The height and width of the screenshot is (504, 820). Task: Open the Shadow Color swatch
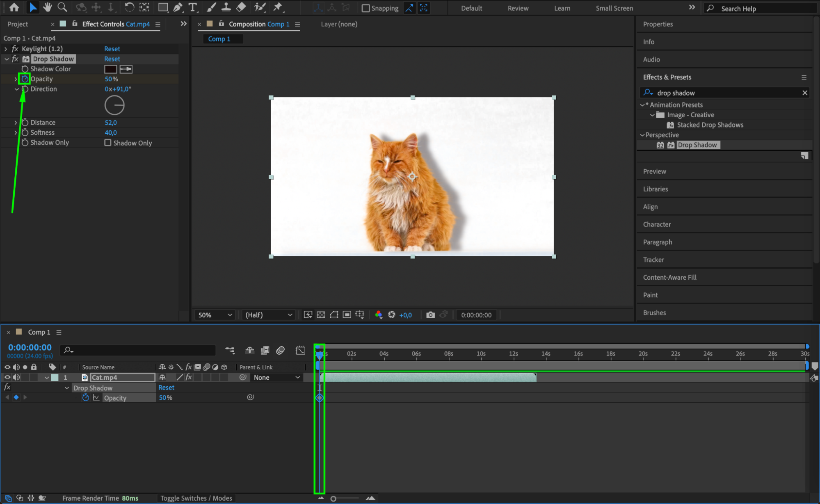(110, 69)
